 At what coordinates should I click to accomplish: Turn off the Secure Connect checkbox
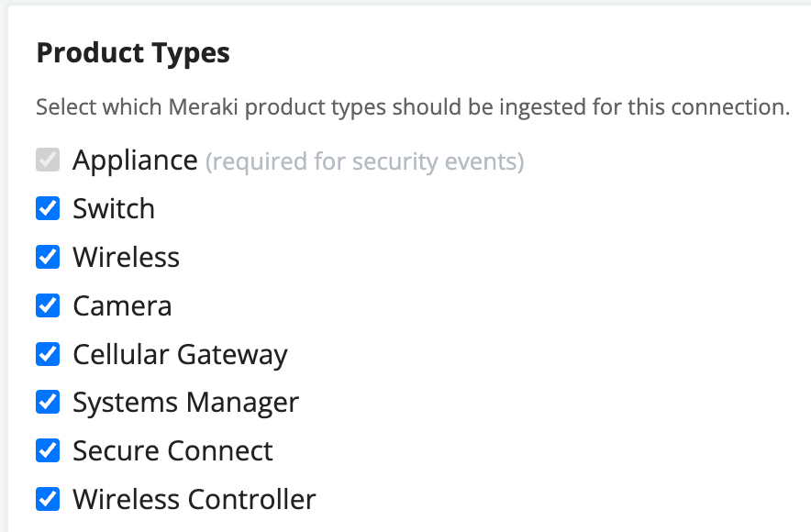48,450
